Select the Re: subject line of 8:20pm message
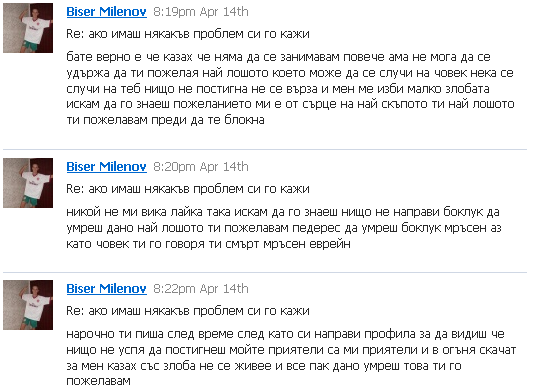The image size is (534, 392). 188,189
